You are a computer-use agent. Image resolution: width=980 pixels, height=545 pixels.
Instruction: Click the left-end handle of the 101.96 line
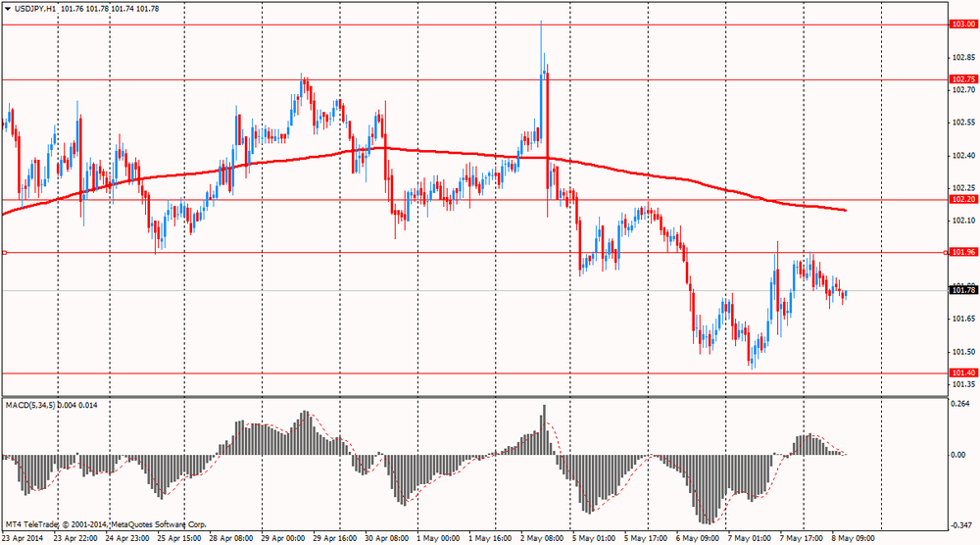point(4,253)
